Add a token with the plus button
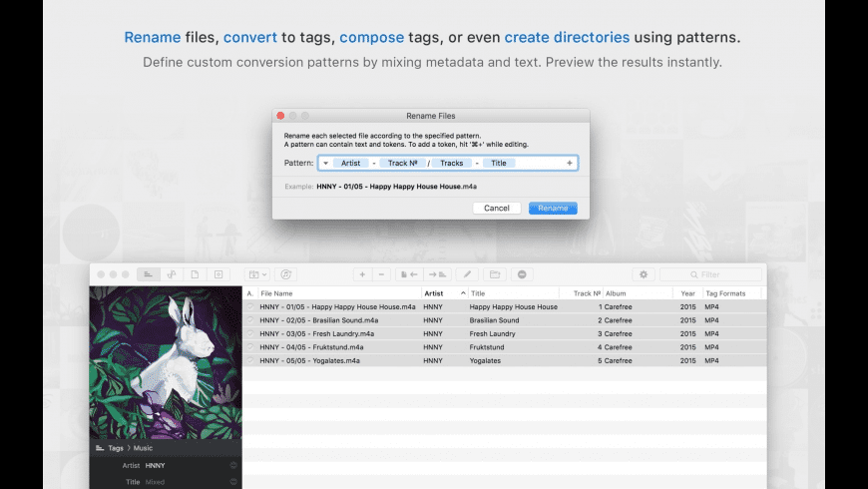868x489 pixels. coord(569,163)
